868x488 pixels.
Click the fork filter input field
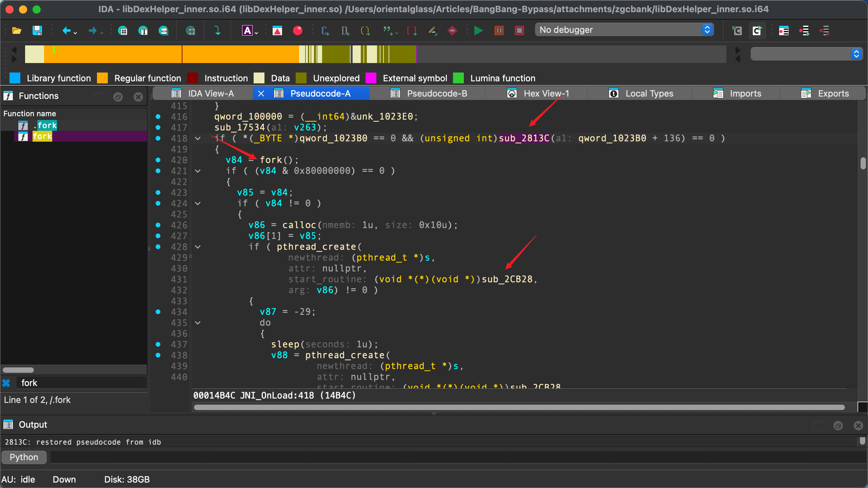click(x=82, y=383)
